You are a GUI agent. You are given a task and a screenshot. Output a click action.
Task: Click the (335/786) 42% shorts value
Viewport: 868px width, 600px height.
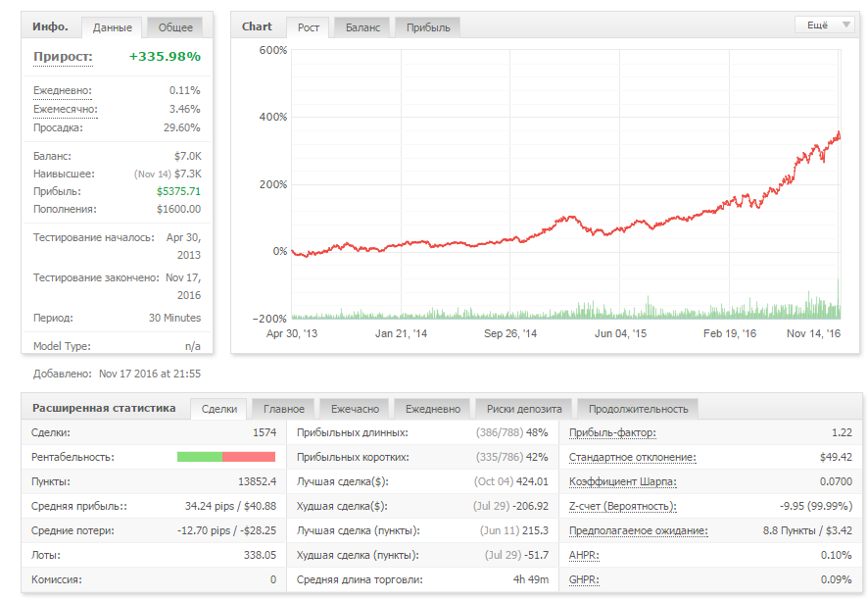pos(511,457)
